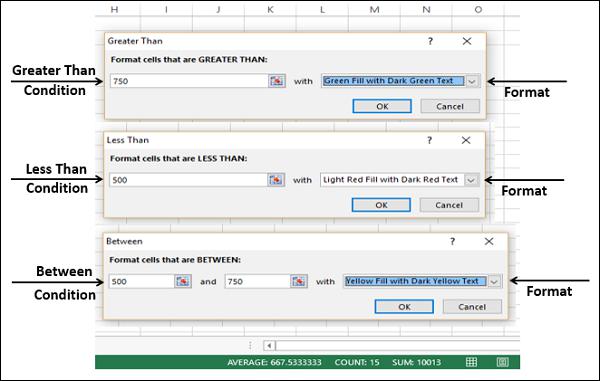Click range selector icon in Less Than dialog

pos(276,180)
